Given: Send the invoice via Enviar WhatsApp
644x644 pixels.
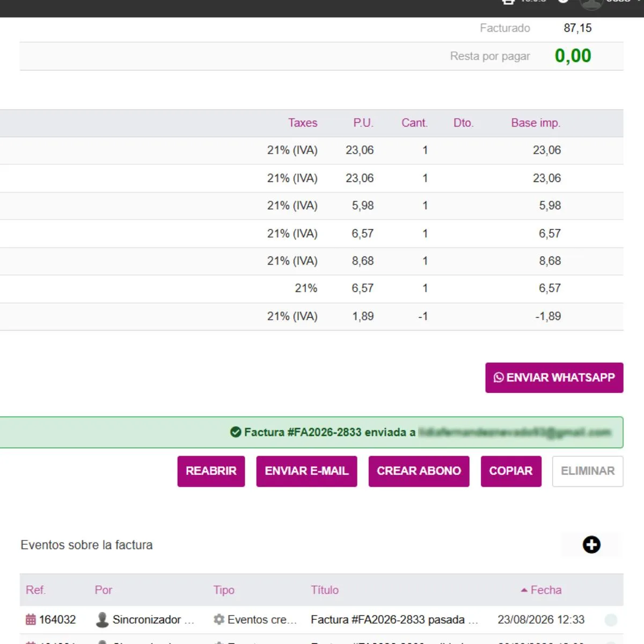Looking at the screenshot, I should pyautogui.click(x=554, y=378).
